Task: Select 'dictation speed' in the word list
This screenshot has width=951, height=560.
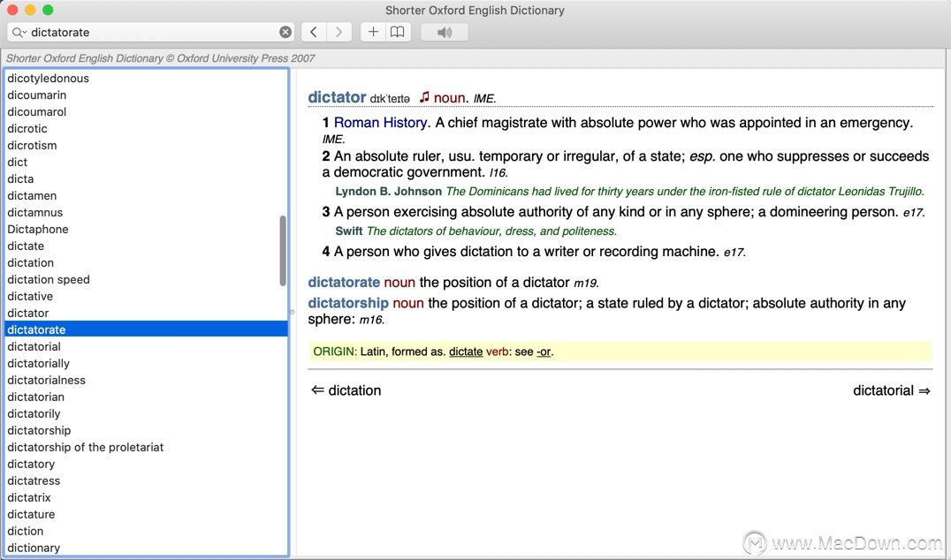Action: [146, 279]
